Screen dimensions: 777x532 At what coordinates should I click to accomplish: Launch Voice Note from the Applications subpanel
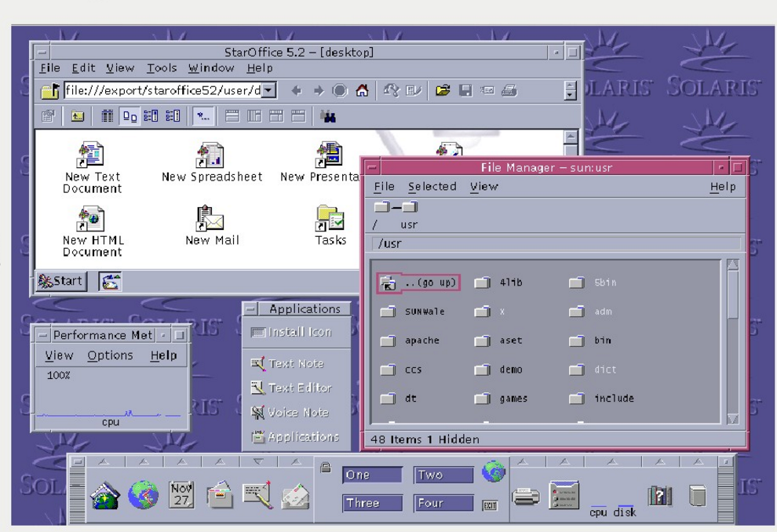[x=290, y=412]
